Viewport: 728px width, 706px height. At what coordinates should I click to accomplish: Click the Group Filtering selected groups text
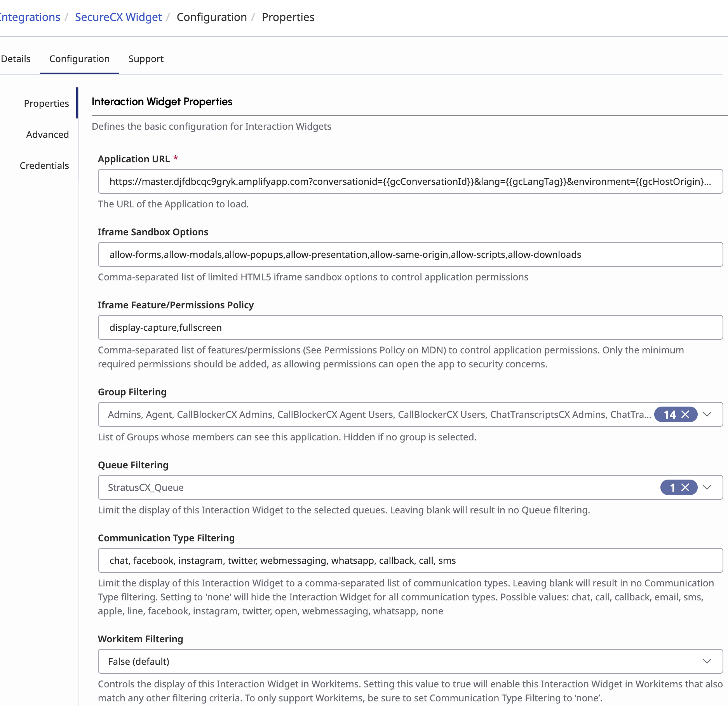pos(379,414)
